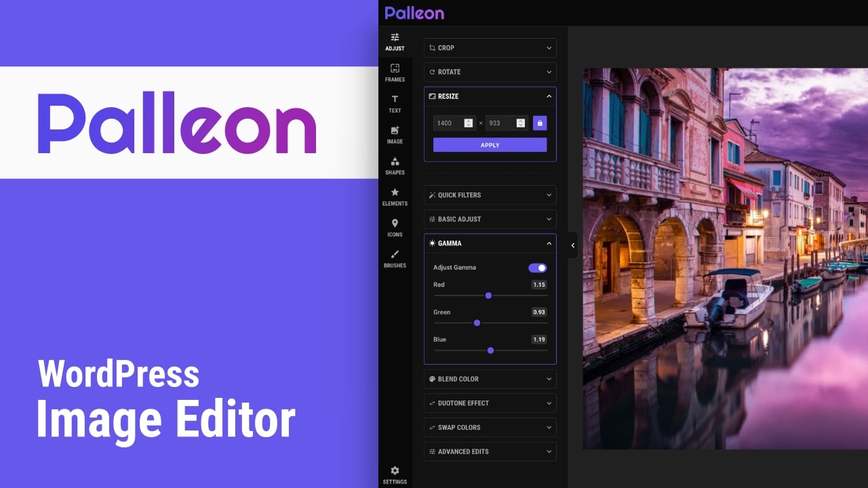Image resolution: width=868 pixels, height=488 pixels.
Task: Click the Palleon logo in header
Action: click(x=414, y=13)
